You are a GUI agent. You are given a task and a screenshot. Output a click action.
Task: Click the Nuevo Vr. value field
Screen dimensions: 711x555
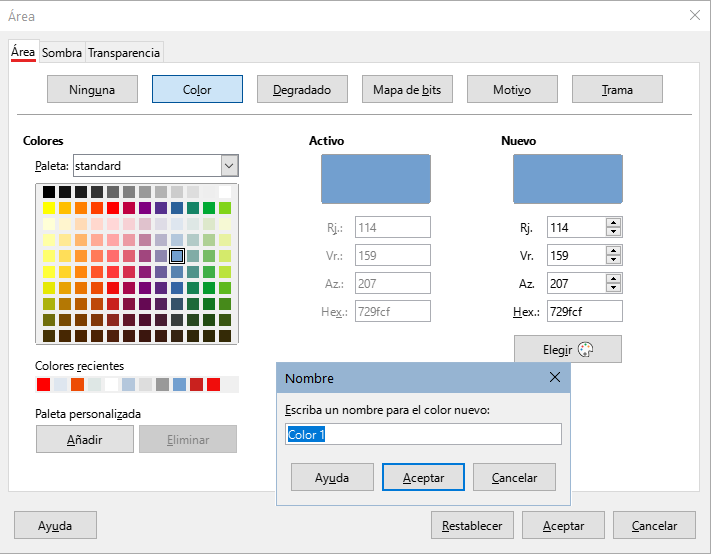[576, 255]
